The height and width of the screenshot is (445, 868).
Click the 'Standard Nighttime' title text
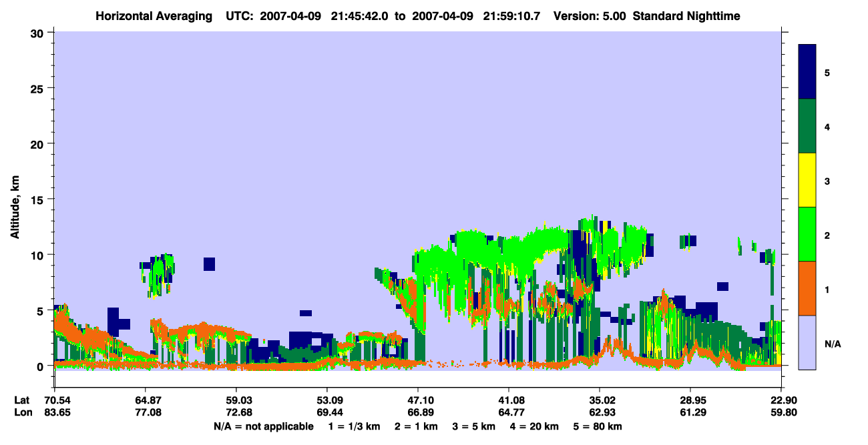687,15
